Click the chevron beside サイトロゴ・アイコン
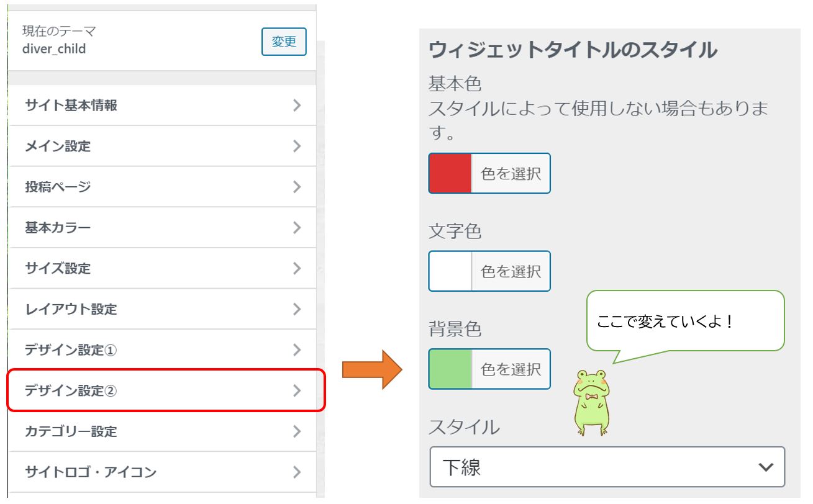This screenshot has height=504, width=813. click(x=297, y=472)
